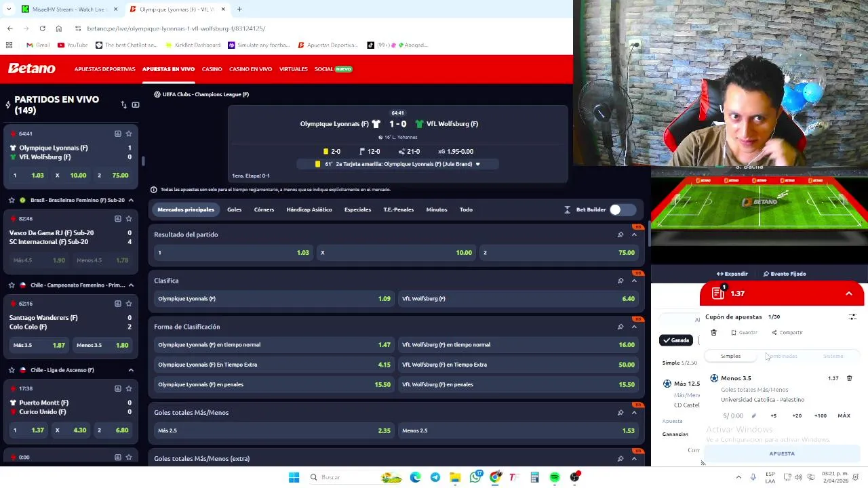The image size is (868, 488).
Task: Collapse the bet slip header arrow
Action: pos(848,293)
